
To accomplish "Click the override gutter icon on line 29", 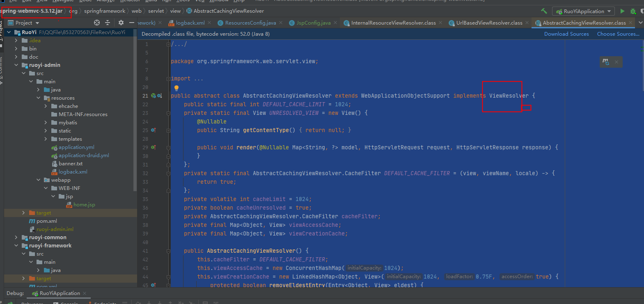I will point(153,147).
